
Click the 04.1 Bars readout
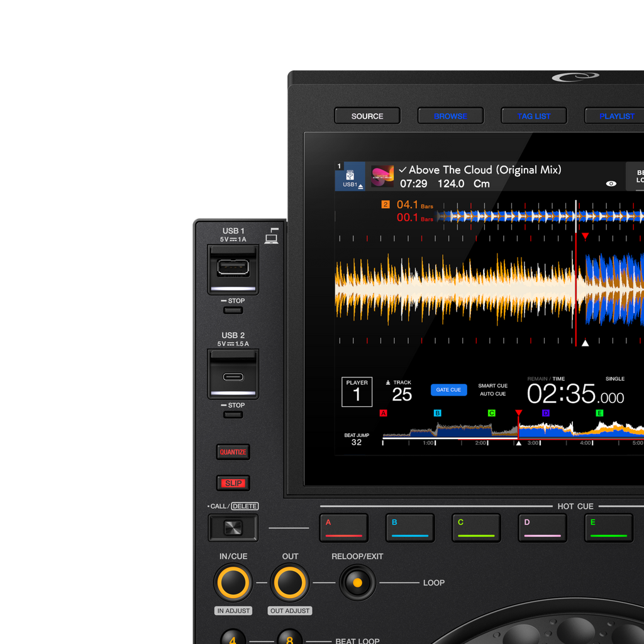point(415,204)
